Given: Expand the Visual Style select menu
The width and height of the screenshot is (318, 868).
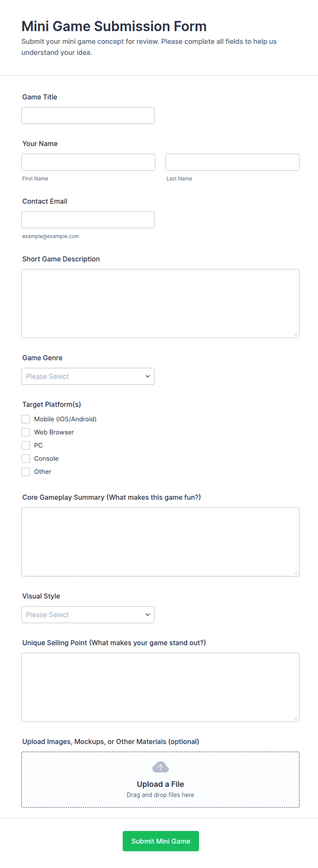Looking at the screenshot, I should [88, 615].
